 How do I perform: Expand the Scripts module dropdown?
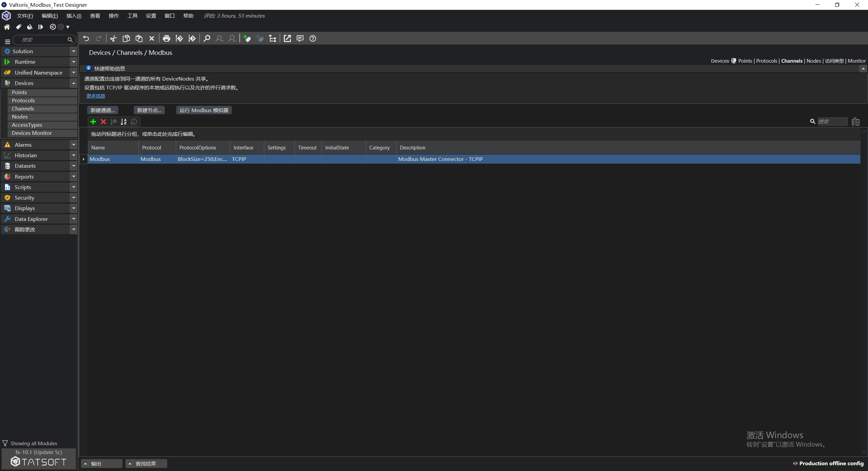click(74, 187)
